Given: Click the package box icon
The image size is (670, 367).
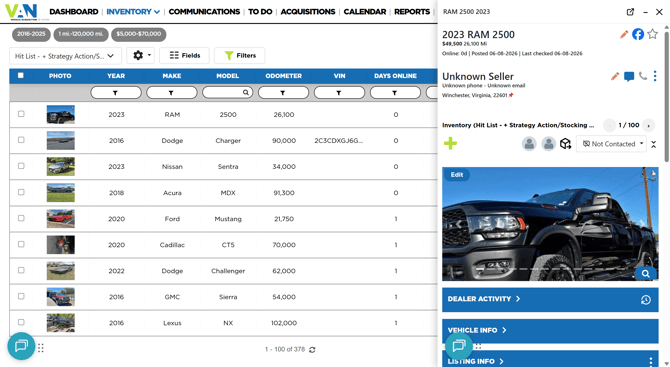Looking at the screenshot, I should pyautogui.click(x=565, y=144).
